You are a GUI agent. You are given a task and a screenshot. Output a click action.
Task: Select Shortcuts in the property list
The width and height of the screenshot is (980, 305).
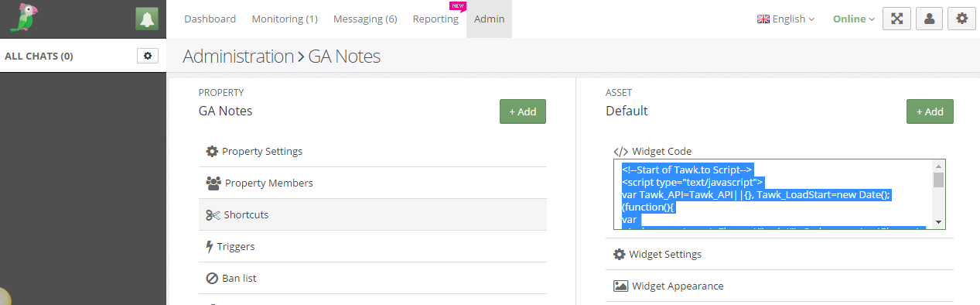pyautogui.click(x=372, y=214)
